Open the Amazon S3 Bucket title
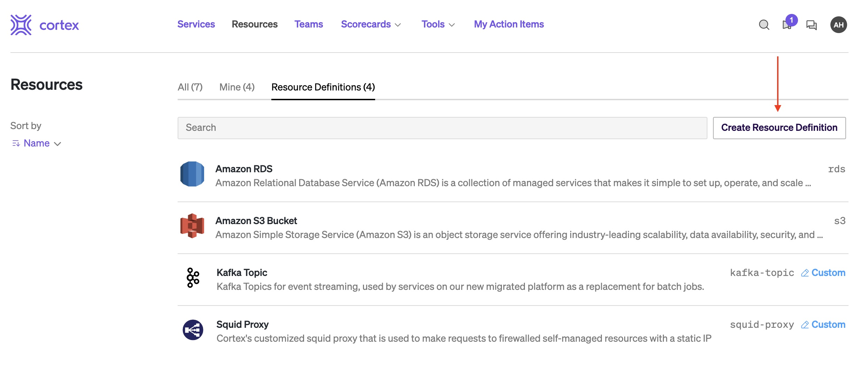The height and width of the screenshot is (380, 868). (256, 221)
